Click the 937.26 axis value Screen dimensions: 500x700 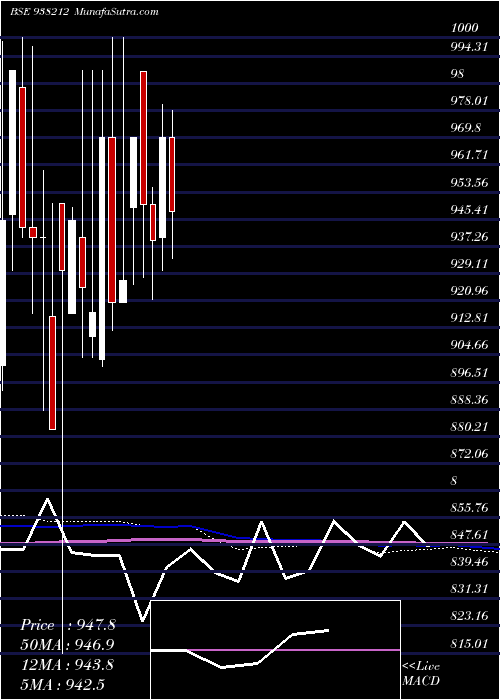(x=469, y=237)
